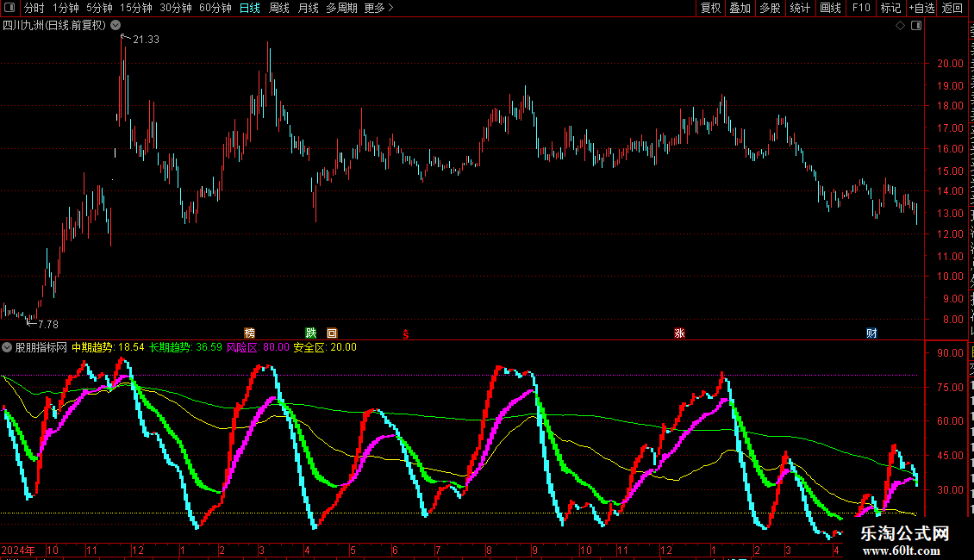The width and height of the screenshot is (974, 560).
Task: Add stock with +自选 button
Action: (921, 8)
